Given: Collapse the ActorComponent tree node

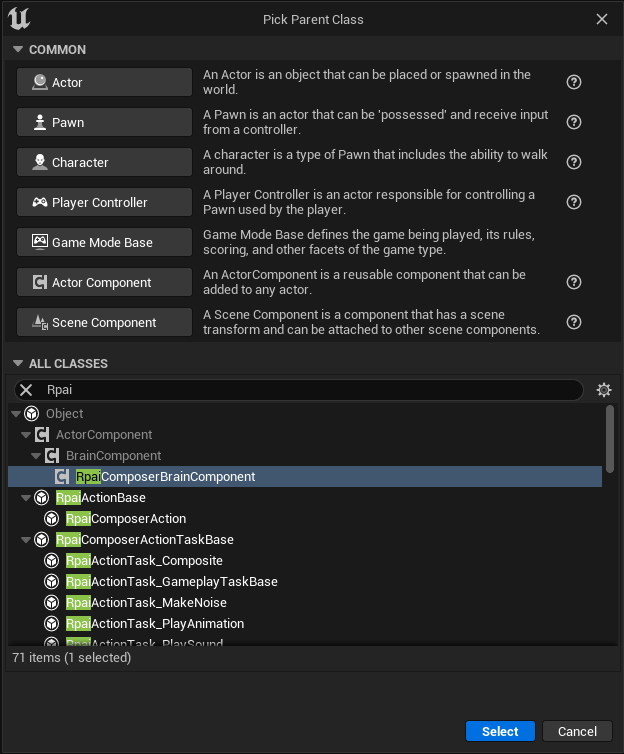Looking at the screenshot, I should coord(27,435).
